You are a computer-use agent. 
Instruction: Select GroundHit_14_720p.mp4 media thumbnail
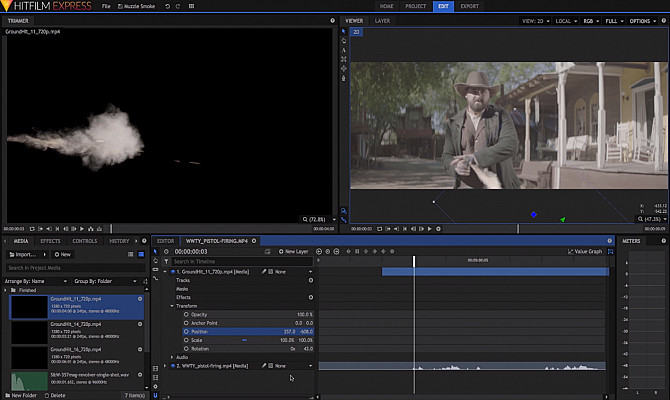(28, 331)
